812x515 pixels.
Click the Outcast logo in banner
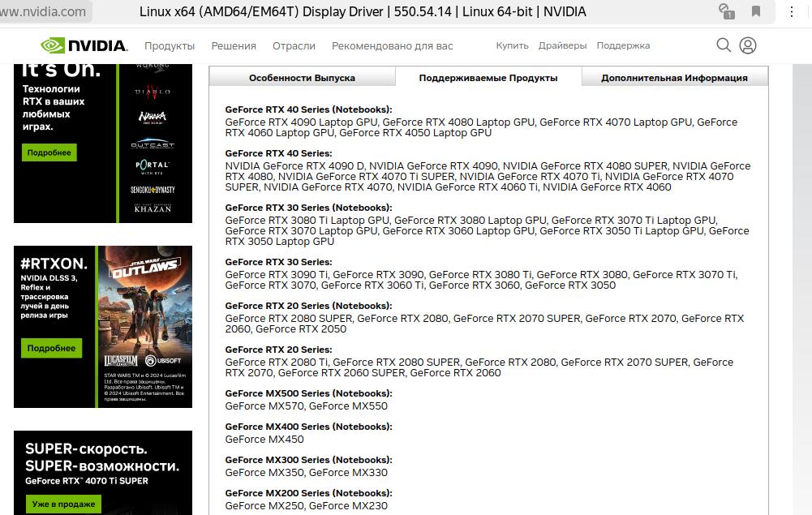point(153,143)
